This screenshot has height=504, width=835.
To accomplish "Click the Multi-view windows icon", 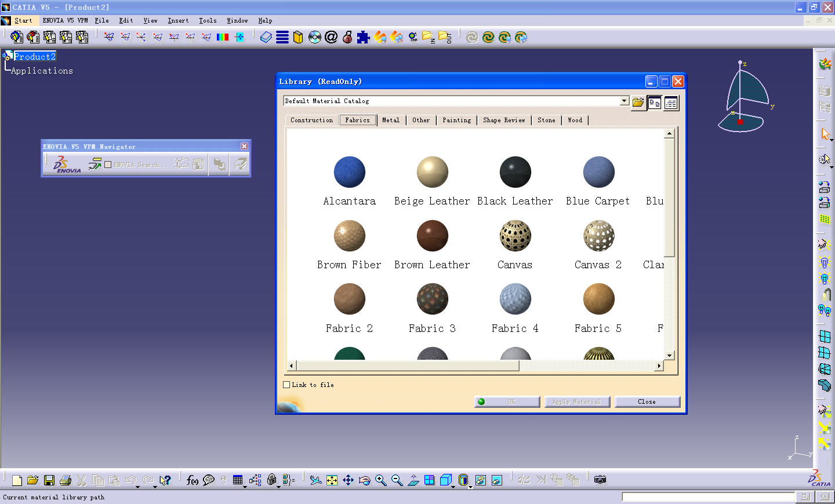I will [x=429, y=480].
